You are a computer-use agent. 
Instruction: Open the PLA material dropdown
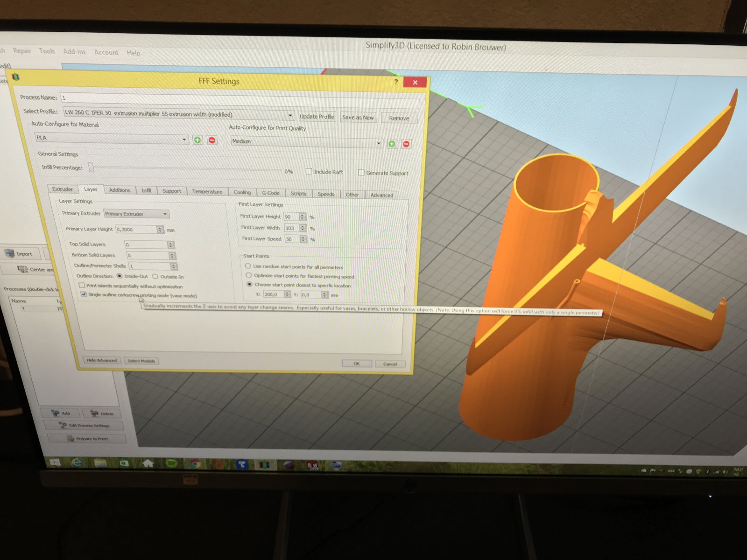(112, 138)
